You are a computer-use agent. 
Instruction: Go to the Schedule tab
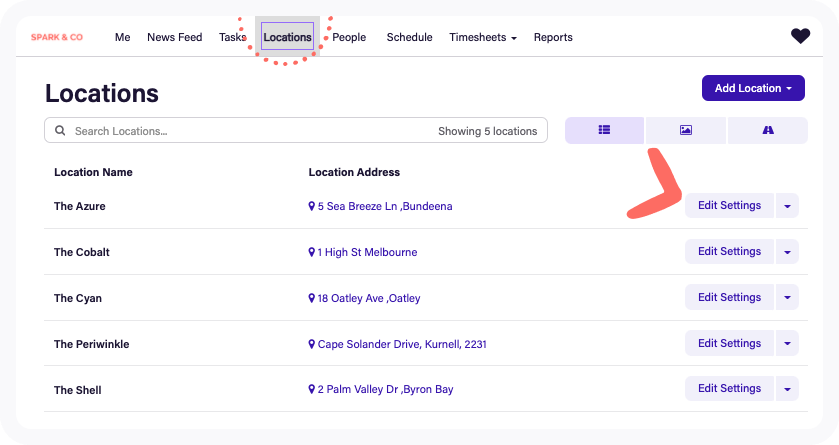(409, 37)
